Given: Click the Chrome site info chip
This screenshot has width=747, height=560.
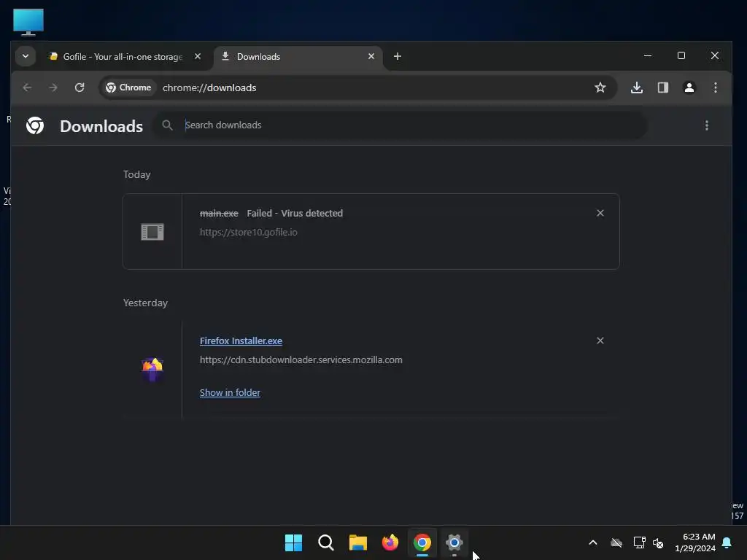Looking at the screenshot, I should point(128,87).
